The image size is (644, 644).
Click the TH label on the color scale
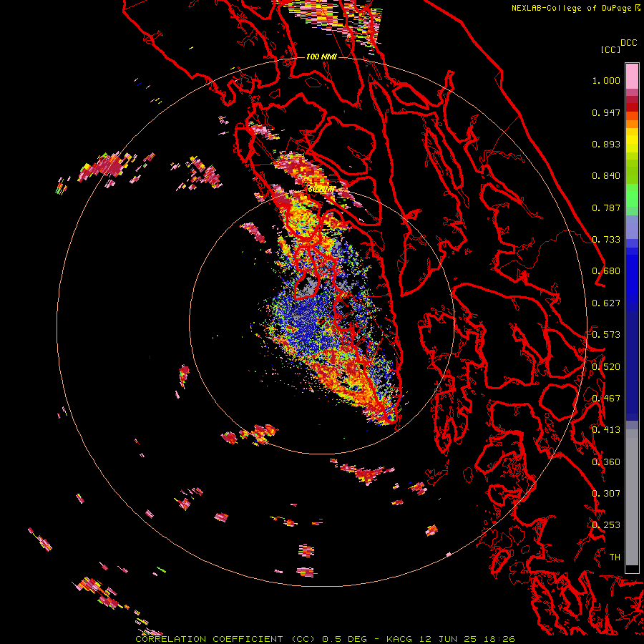[615, 557]
